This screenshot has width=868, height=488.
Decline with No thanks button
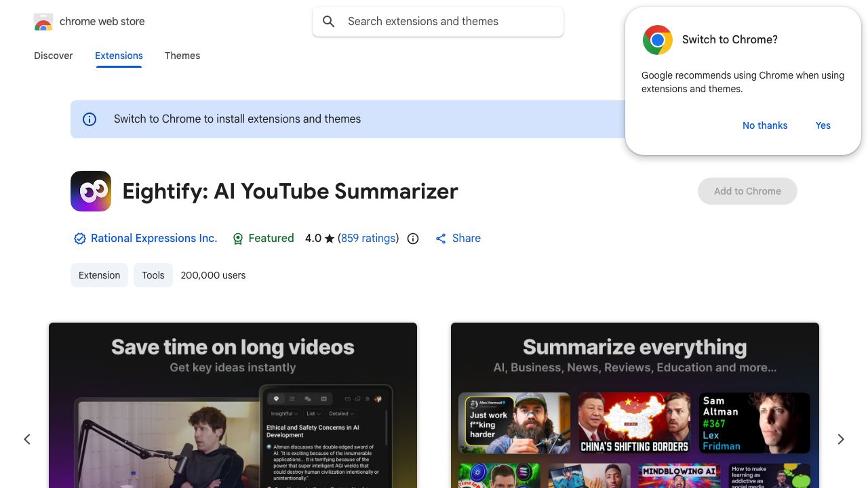(765, 125)
